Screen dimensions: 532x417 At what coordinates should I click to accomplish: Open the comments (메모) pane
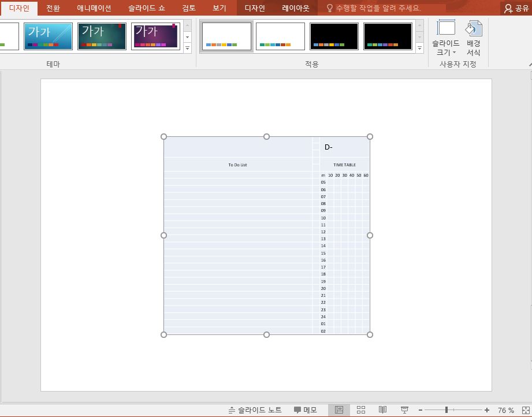click(x=305, y=410)
